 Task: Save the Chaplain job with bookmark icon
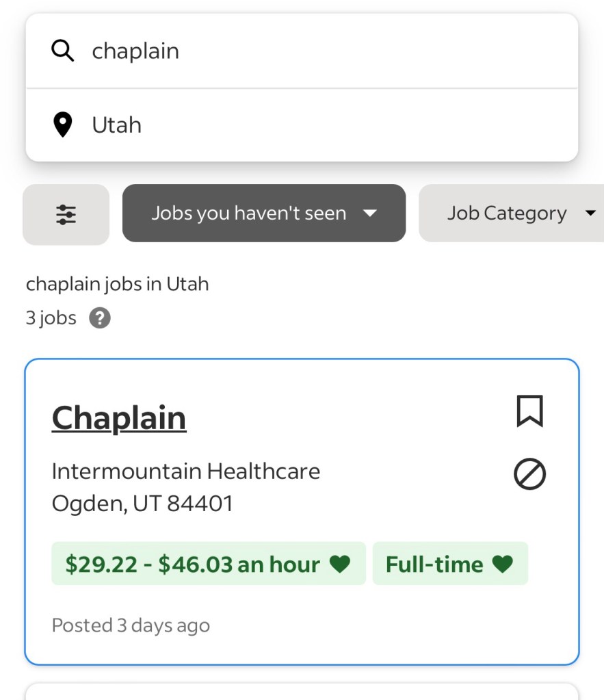click(529, 411)
